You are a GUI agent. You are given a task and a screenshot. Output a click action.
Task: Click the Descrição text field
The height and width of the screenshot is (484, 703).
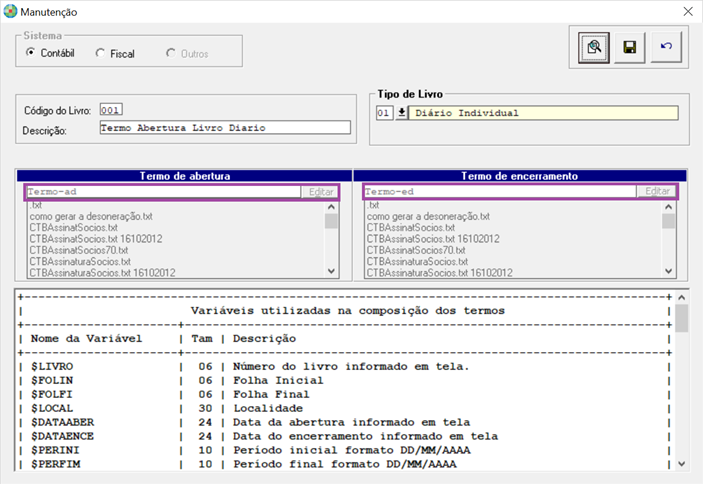click(x=225, y=128)
